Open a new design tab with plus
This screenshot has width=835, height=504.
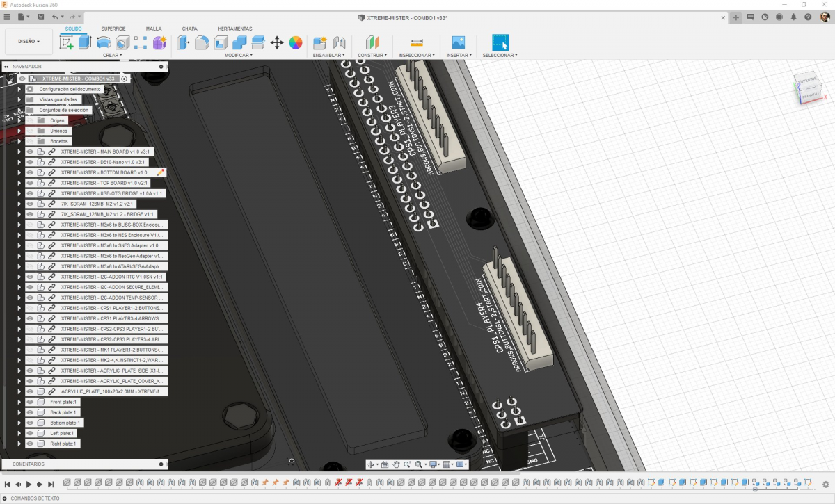[736, 17]
